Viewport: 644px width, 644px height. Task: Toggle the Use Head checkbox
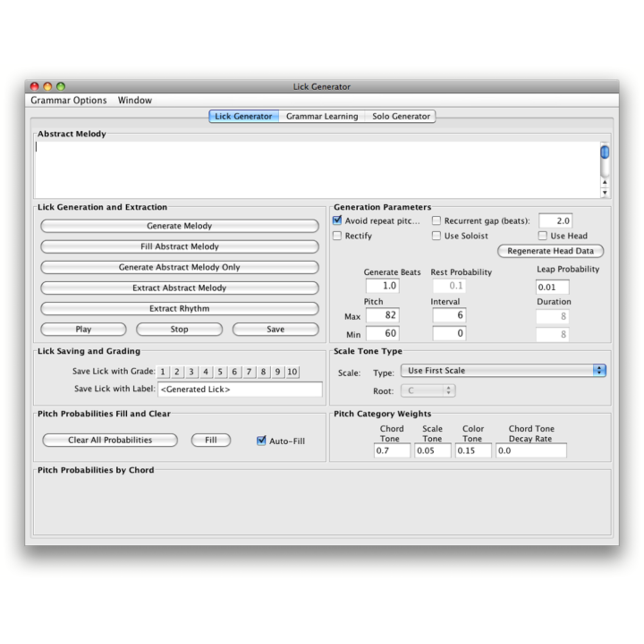[x=542, y=235]
